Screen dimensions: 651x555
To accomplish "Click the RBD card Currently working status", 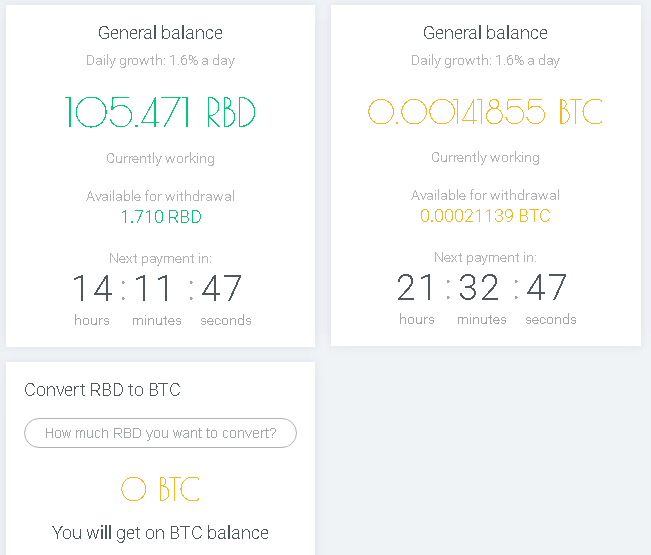I will click(160, 159).
